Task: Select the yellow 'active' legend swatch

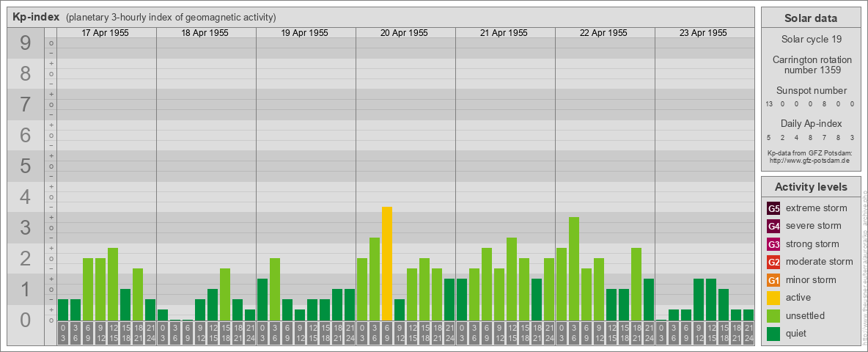Action: pyautogui.click(x=773, y=298)
